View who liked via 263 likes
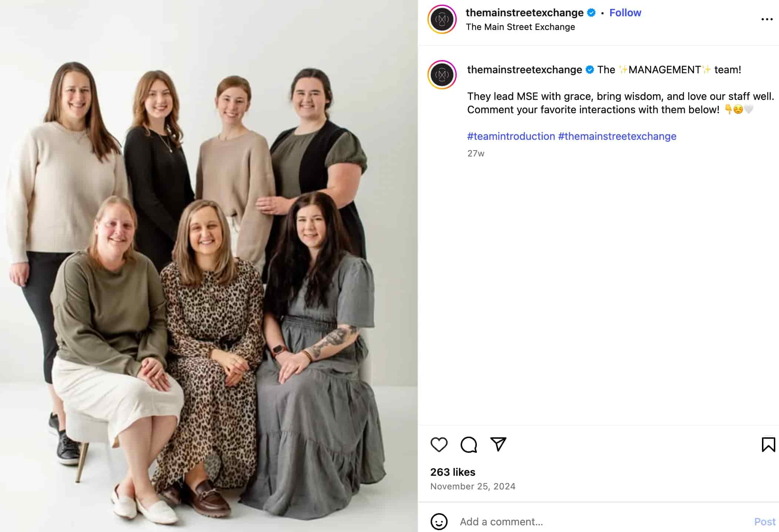779x532 pixels. coord(452,472)
